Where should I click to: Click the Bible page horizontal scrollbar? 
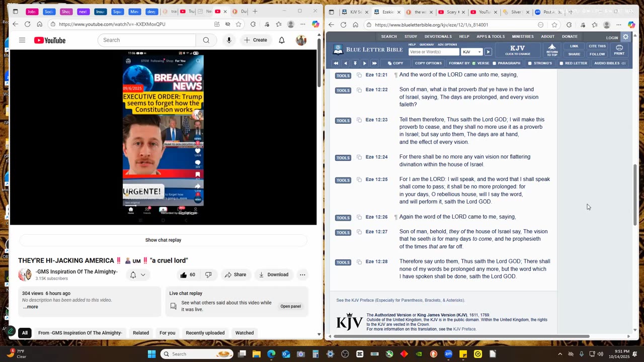pyautogui.click(x=461, y=336)
